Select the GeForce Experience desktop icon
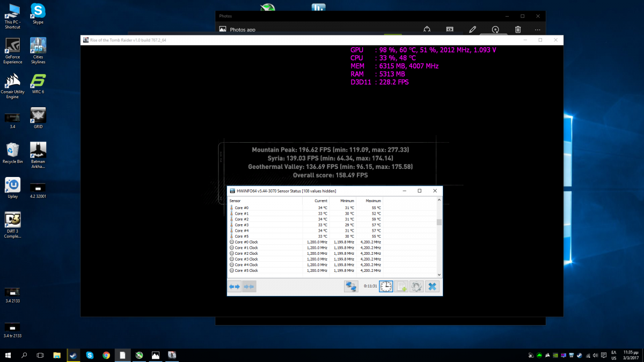This screenshot has width=644, height=362. click(x=12, y=51)
